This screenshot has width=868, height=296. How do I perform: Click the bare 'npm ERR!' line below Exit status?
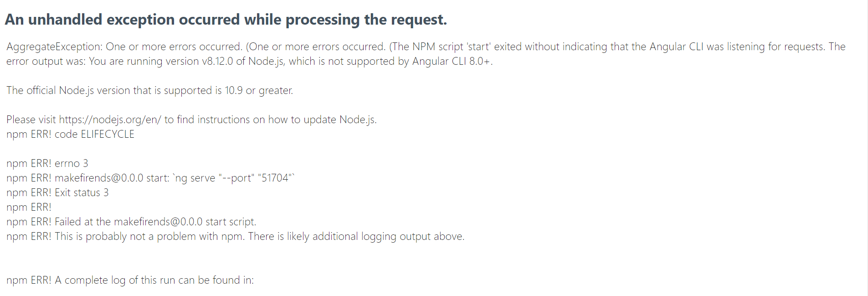[29, 207]
